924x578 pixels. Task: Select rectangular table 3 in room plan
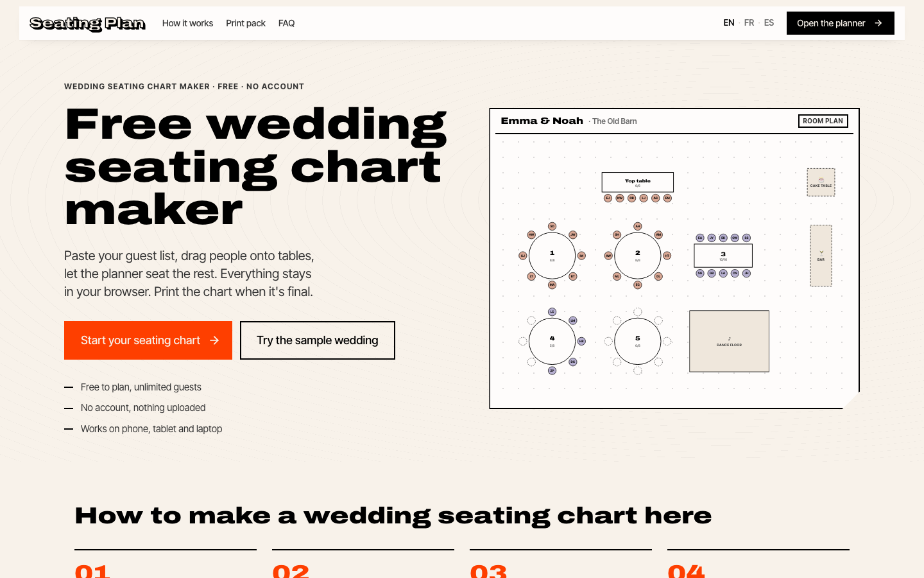pyautogui.click(x=723, y=256)
